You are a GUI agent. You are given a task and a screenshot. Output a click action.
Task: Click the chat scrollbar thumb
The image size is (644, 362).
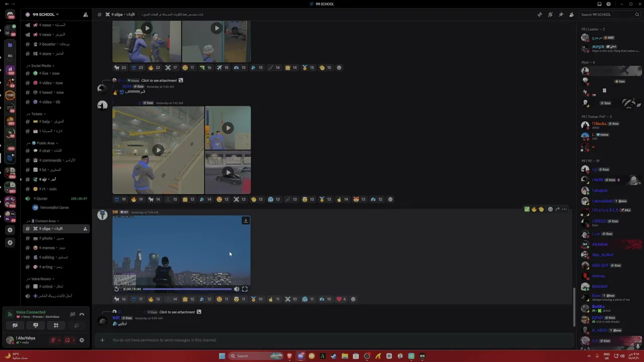(574, 307)
